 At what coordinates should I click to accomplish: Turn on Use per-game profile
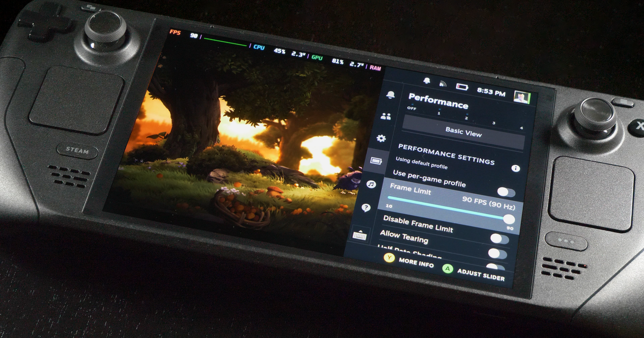pos(429,180)
